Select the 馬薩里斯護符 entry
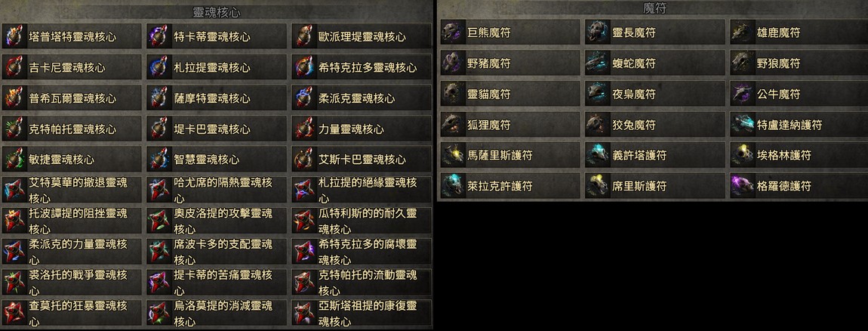This screenshot has width=868, height=331. click(509, 155)
